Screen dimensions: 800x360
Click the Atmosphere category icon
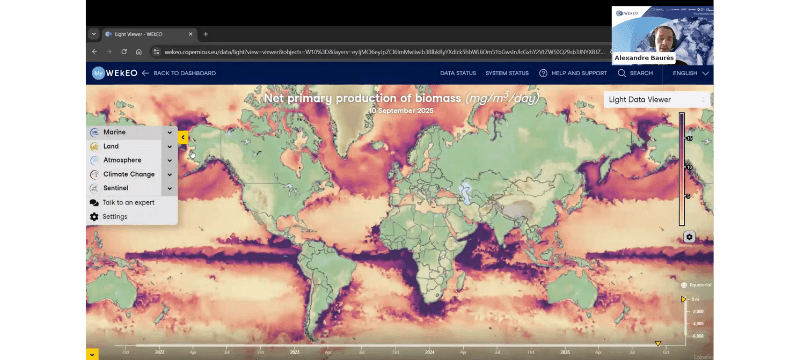pyautogui.click(x=94, y=160)
